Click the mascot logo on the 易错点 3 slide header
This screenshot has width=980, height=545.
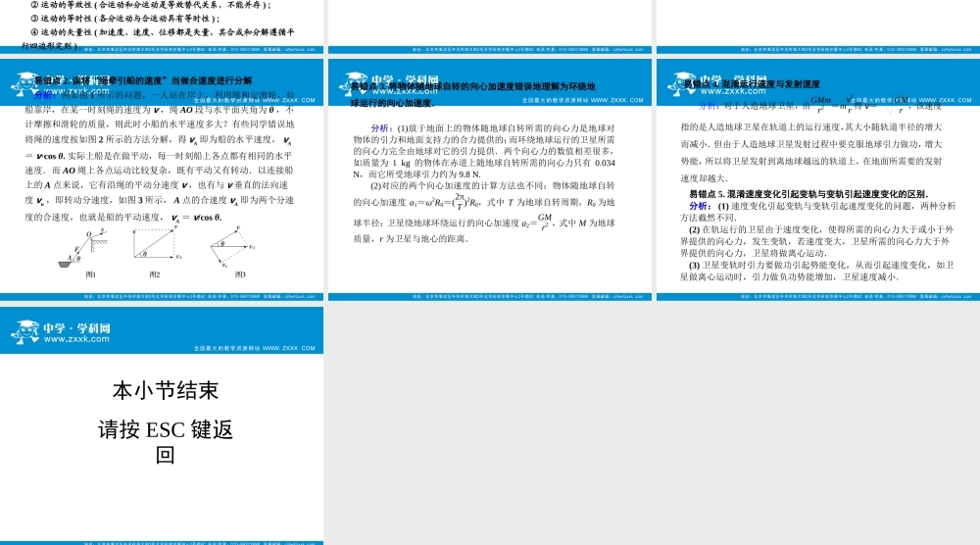(354, 84)
